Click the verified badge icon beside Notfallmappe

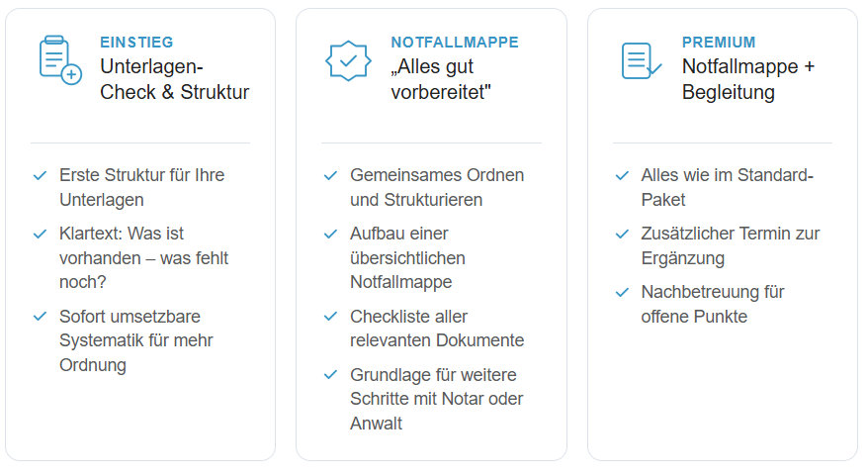click(x=348, y=60)
